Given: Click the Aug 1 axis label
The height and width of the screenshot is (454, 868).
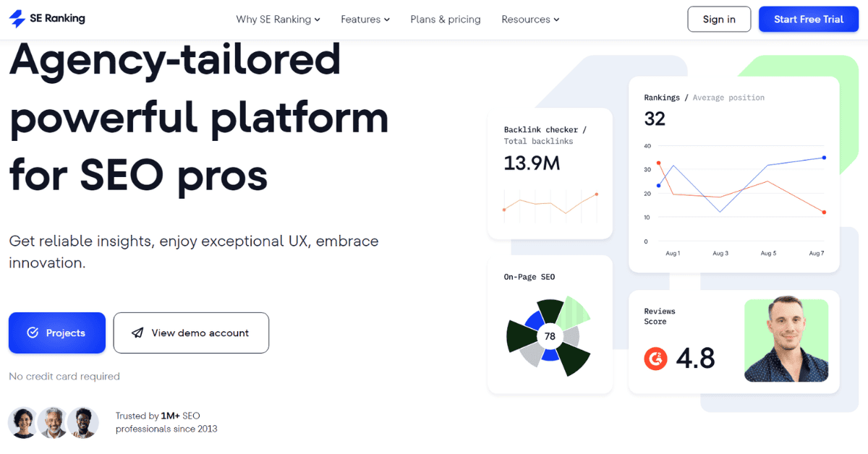Looking at the screenshot, I should (x=673, y=254).
